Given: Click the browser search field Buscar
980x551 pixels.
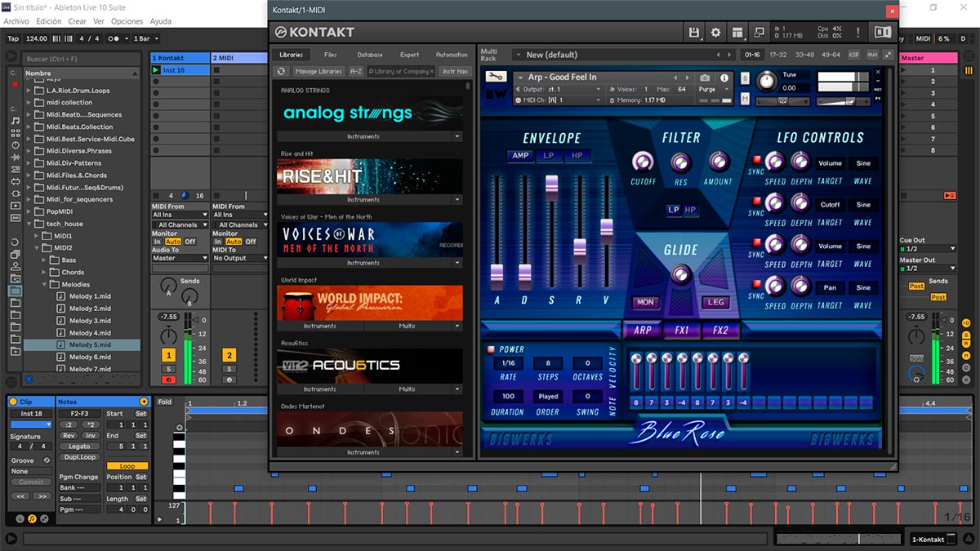Looking at the screenshot, I should (82, 59).
